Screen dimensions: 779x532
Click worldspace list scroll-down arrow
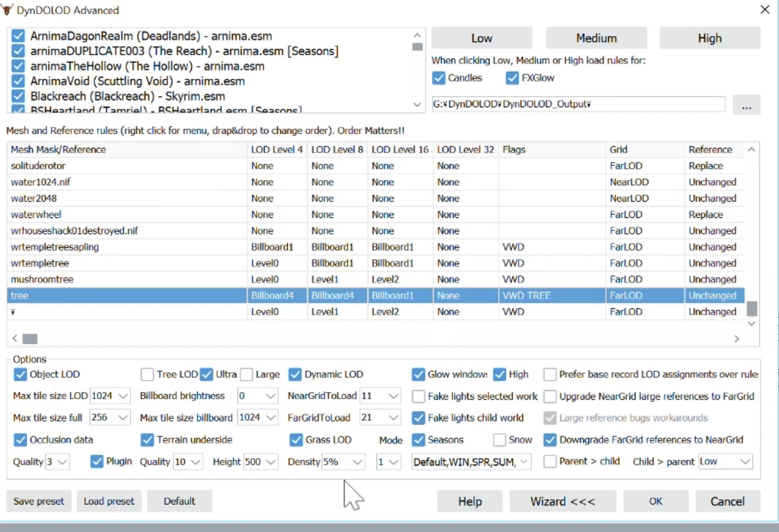click(418, 105)
